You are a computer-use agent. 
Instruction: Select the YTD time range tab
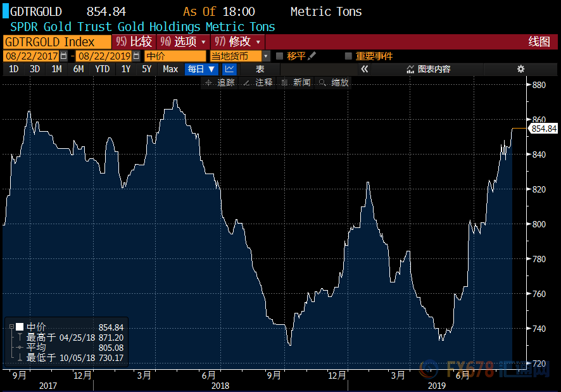click(103, 69)
